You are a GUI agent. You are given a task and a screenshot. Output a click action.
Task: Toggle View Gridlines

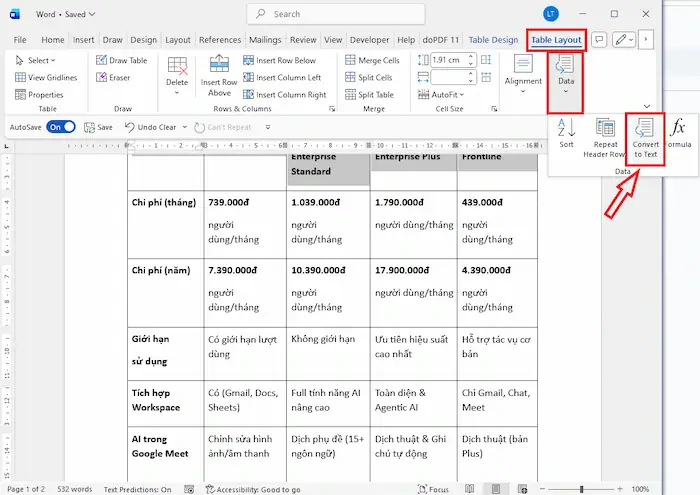[46, 77]
